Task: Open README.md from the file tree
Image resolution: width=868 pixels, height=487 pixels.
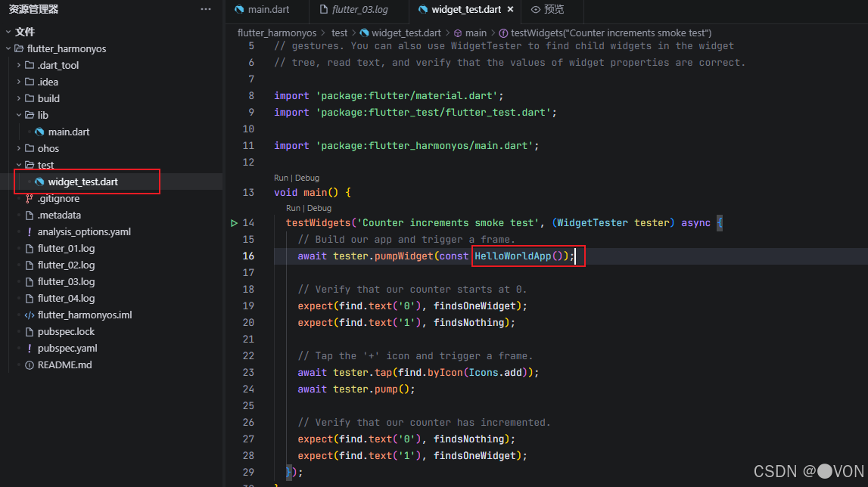Action: tap(65, 364)
